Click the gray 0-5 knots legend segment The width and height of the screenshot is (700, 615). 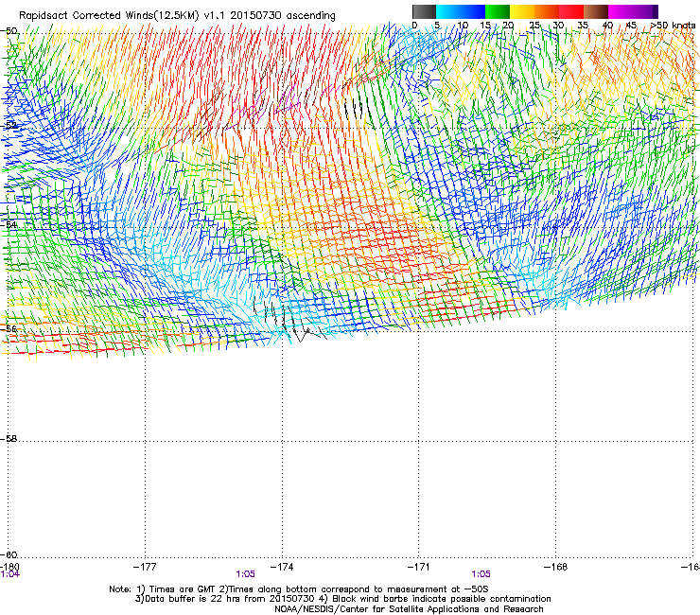point(424,11)
